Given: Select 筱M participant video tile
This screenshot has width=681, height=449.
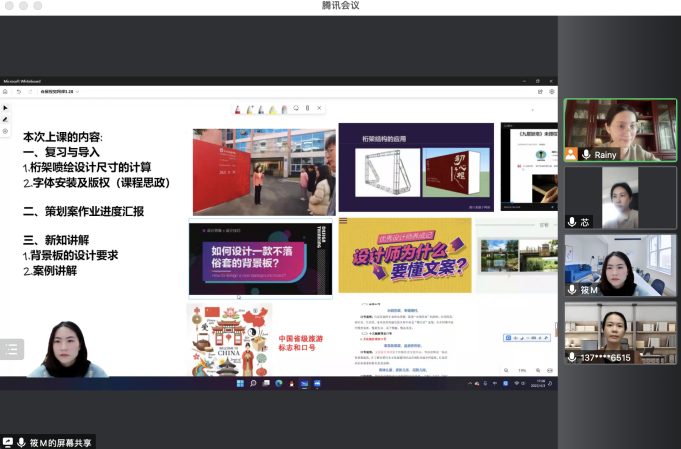Looking at the screenshot, I should point(620,265).
